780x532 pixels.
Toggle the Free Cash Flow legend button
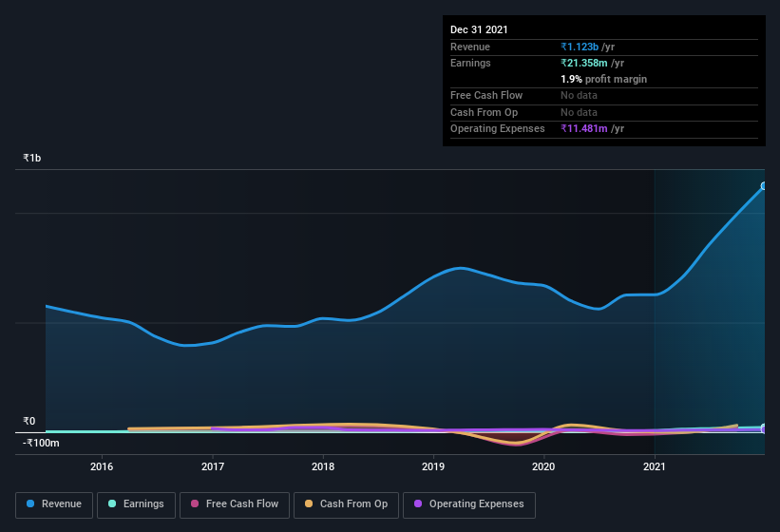[235, 505]
